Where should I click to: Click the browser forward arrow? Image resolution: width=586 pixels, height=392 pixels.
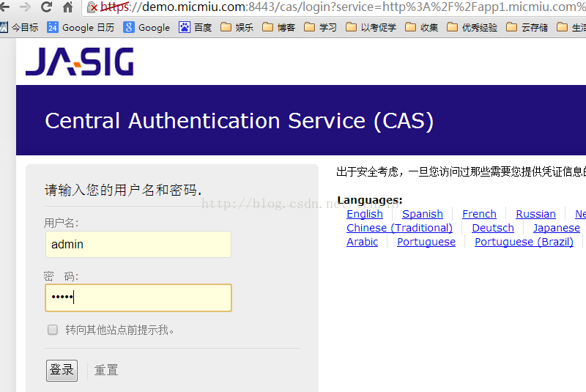(25, 7)
